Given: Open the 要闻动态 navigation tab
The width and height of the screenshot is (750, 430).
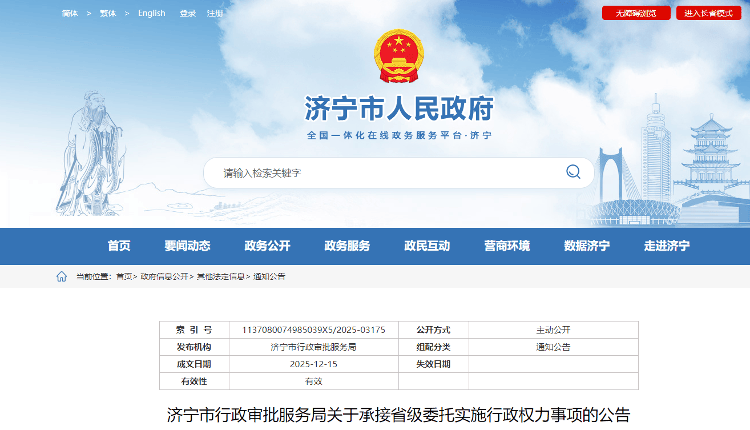Looking at the screenshot, I should (187, 246).
